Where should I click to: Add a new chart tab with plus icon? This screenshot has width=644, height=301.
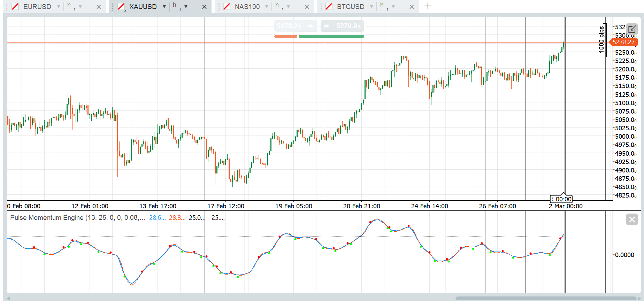point(428,6)
